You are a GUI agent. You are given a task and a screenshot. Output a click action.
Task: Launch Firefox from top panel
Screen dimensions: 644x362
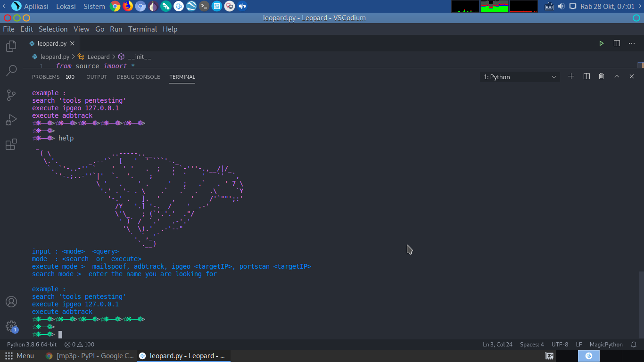(128, 6)
